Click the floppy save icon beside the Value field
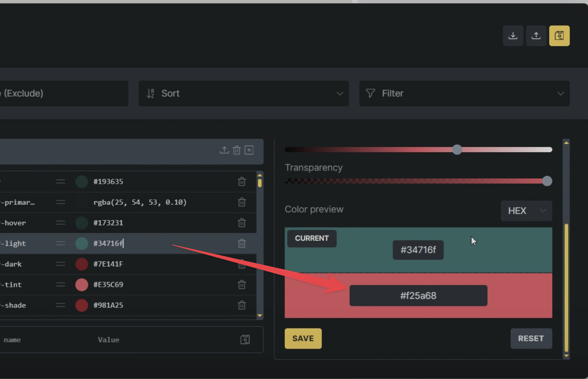 [x=246, y=340]
